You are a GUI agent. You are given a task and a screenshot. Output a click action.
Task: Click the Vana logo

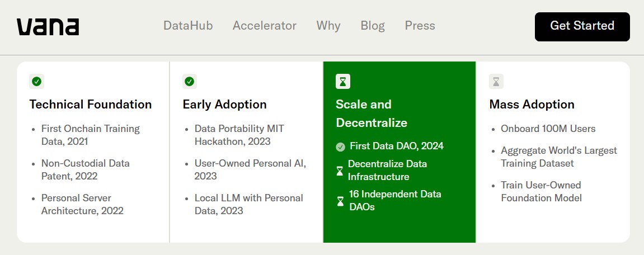pyautogui.click(x=48, y=27)
